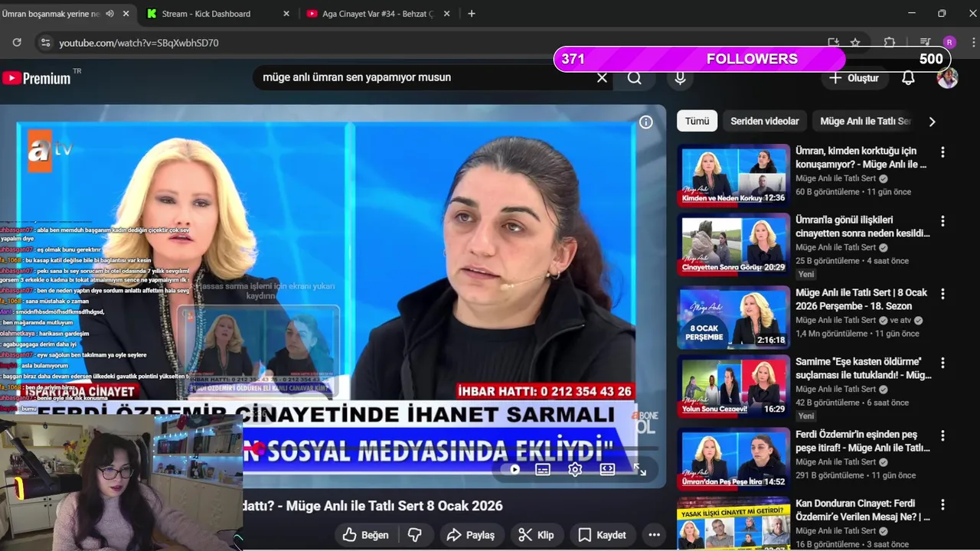
Task: Open options for 'Kan Donduran Cinayet' video
Action: coord(942,504)
